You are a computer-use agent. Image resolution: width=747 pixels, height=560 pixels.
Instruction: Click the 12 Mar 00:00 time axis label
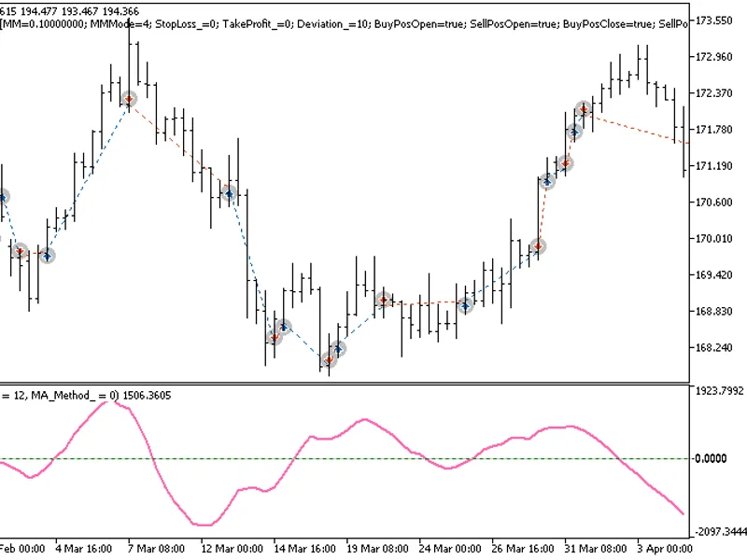tap(232, 549)
